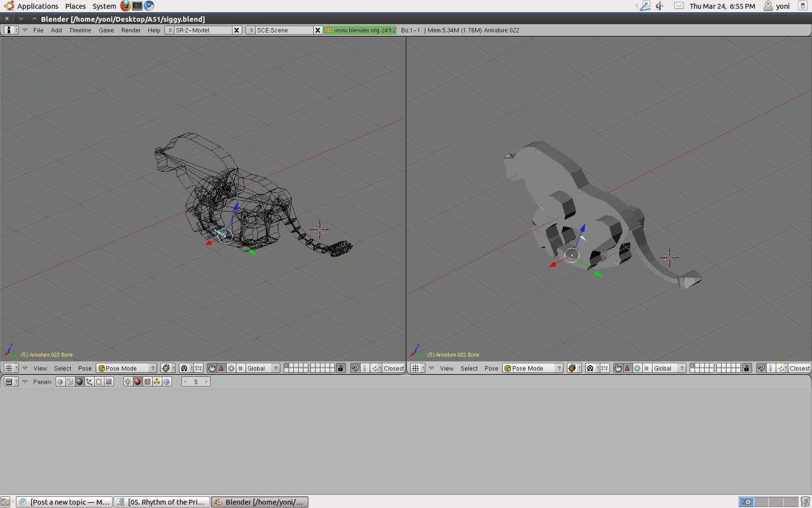Delete scene with X beside SCE:Scene
The image size is (812, 508).
[318, 30]
